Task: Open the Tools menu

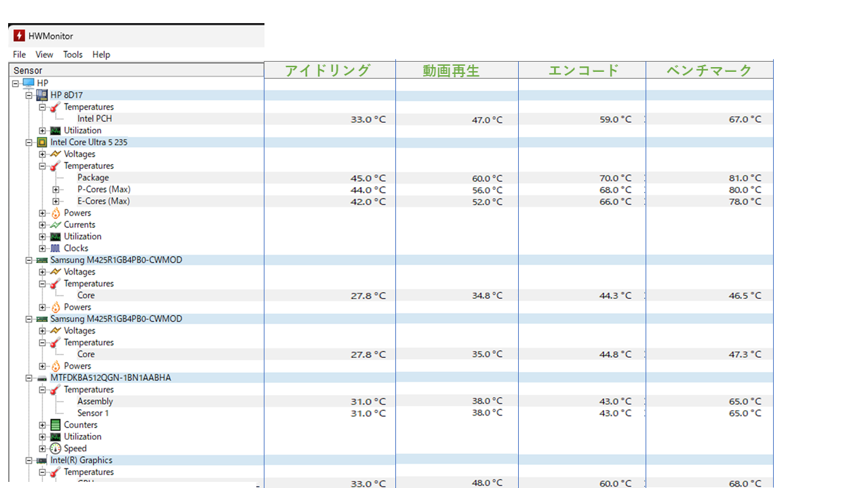Action: click(x=73, y=55)
